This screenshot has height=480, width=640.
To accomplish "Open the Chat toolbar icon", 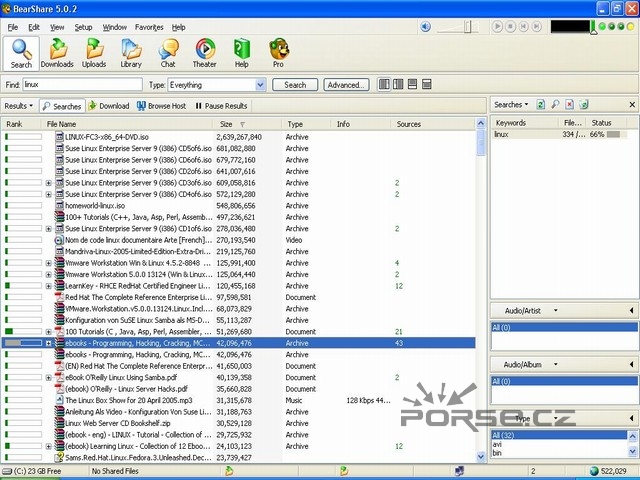I will click(168, 52).
